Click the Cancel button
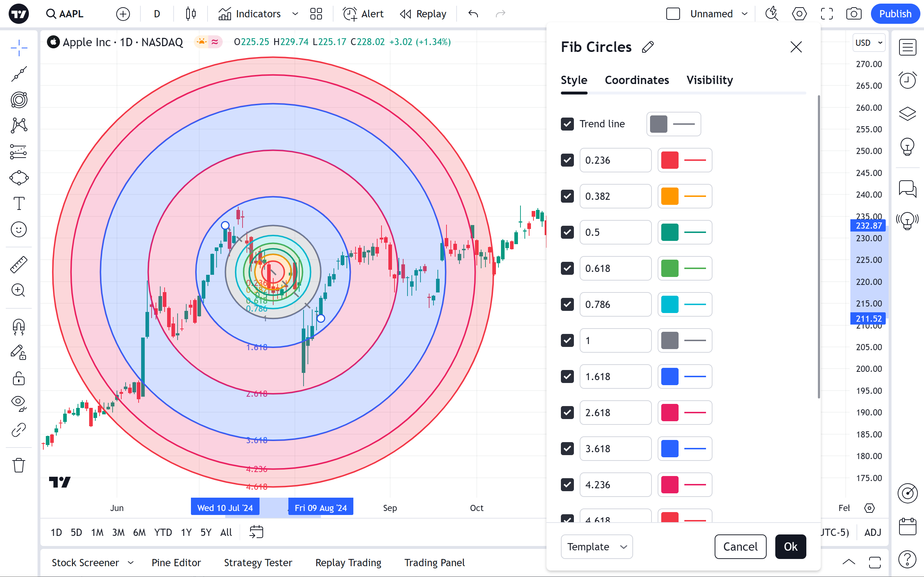The height and width of the screenshot is (577, 924). (740, 546)
